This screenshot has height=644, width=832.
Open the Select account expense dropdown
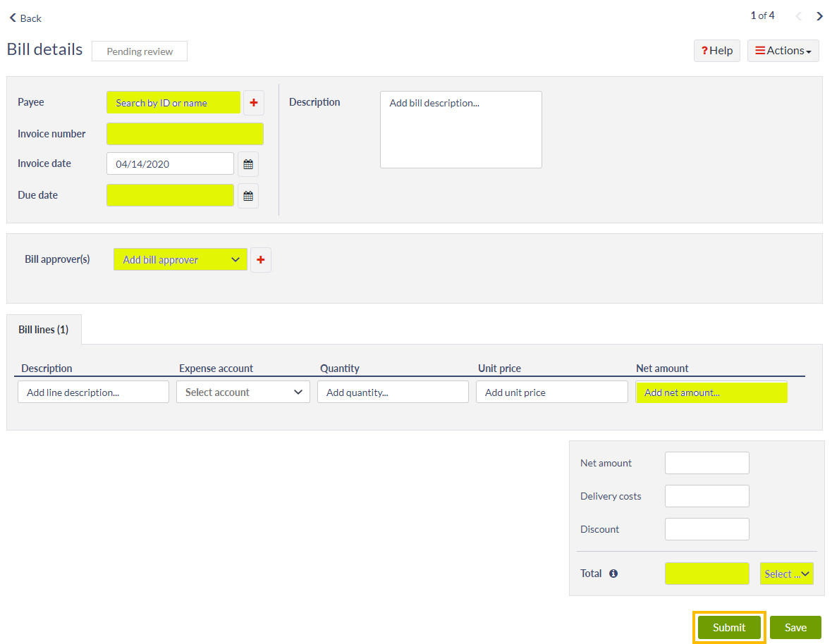(x=243, y=392)
